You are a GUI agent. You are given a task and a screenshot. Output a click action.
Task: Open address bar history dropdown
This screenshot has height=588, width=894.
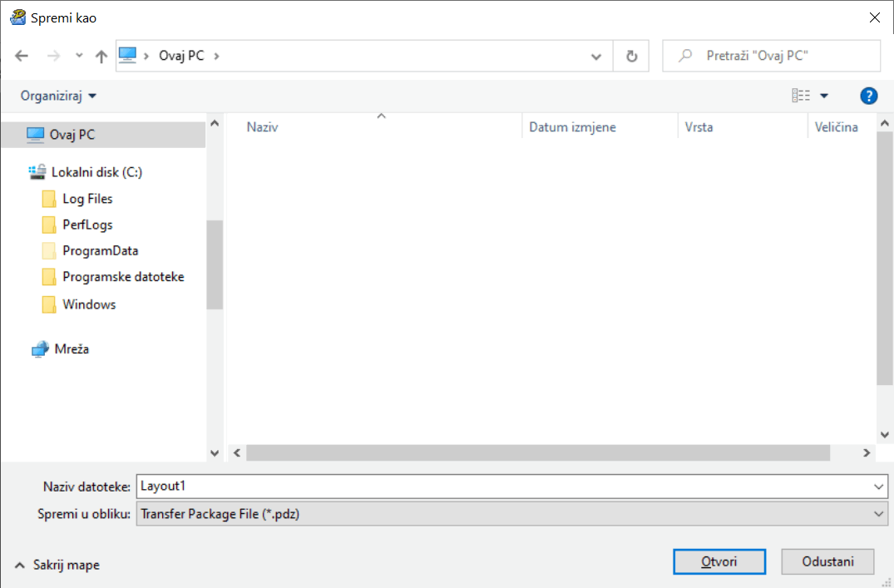point(596,57)
